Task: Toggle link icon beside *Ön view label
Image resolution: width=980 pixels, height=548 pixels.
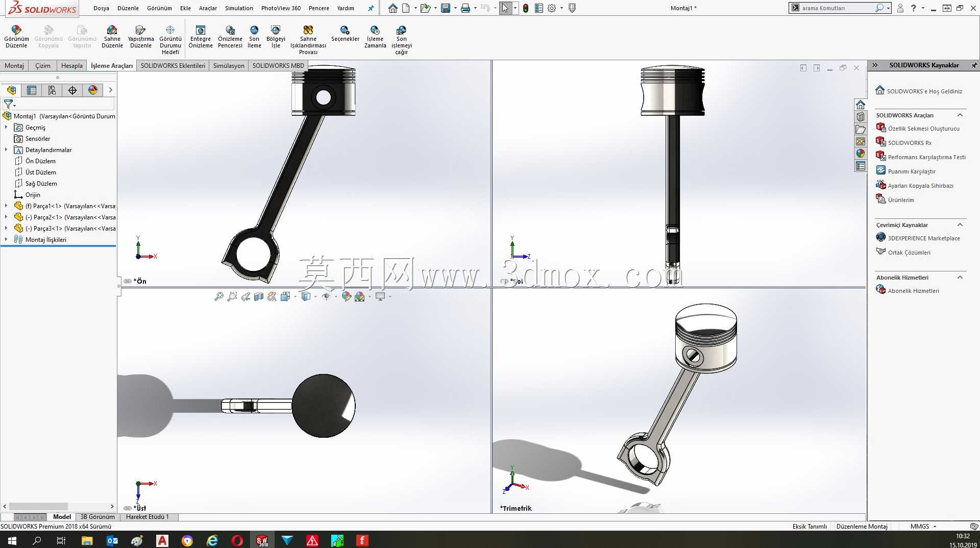Action: point(128,281)
